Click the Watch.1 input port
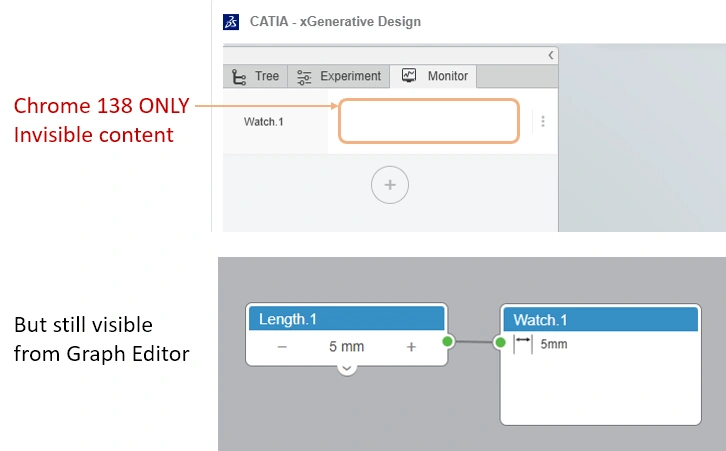 click(x=500, y=343)
